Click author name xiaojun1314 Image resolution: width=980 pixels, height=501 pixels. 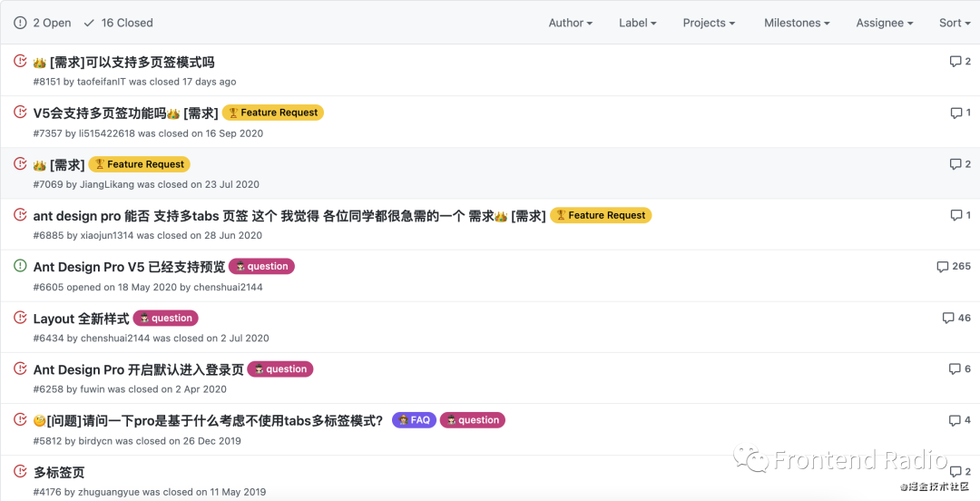[105, 236]
